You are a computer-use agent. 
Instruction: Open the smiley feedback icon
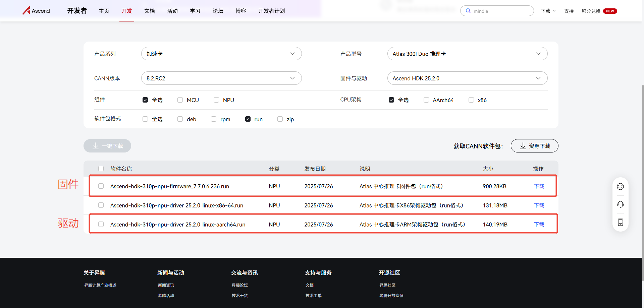(621, 186)
